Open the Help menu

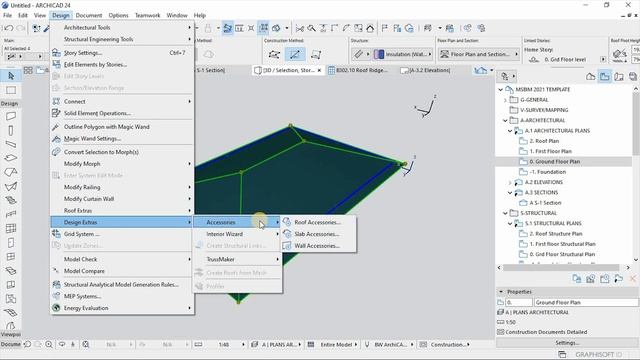pos(200,15)
